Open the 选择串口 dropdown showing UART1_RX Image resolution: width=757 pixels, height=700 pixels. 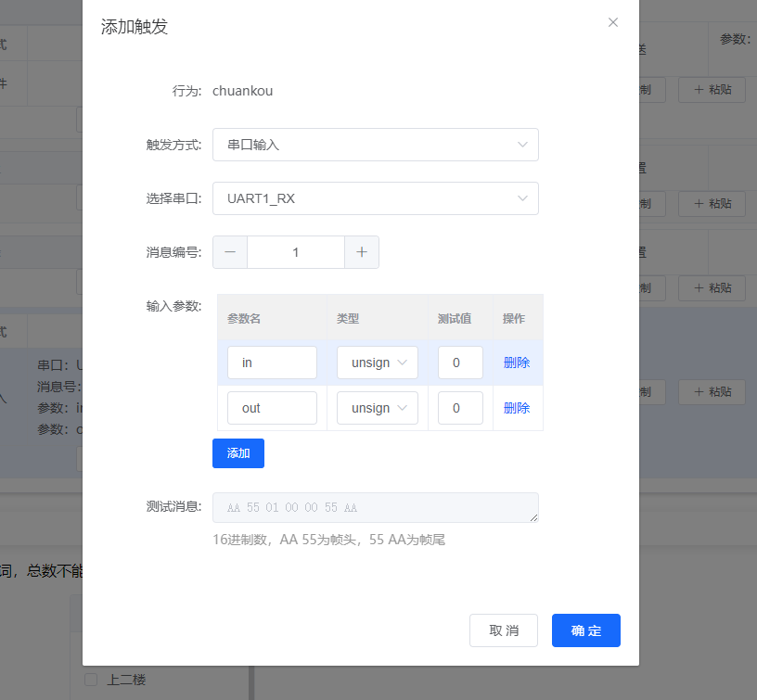(x=375, y=198)
